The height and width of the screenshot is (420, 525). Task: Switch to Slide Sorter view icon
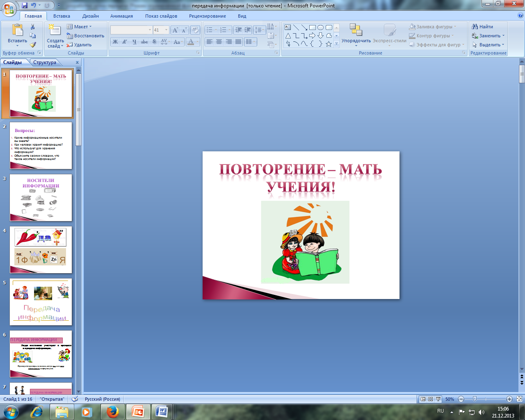[430, 399]
